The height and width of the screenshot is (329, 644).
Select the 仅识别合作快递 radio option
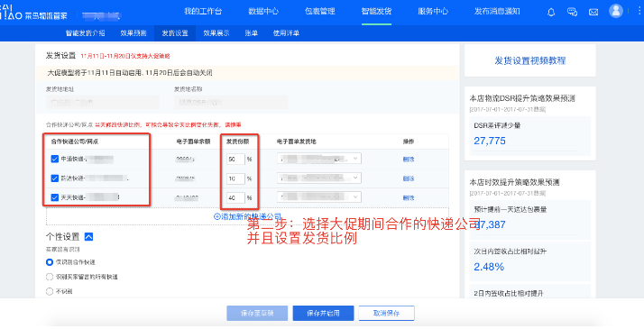(50, 262)
